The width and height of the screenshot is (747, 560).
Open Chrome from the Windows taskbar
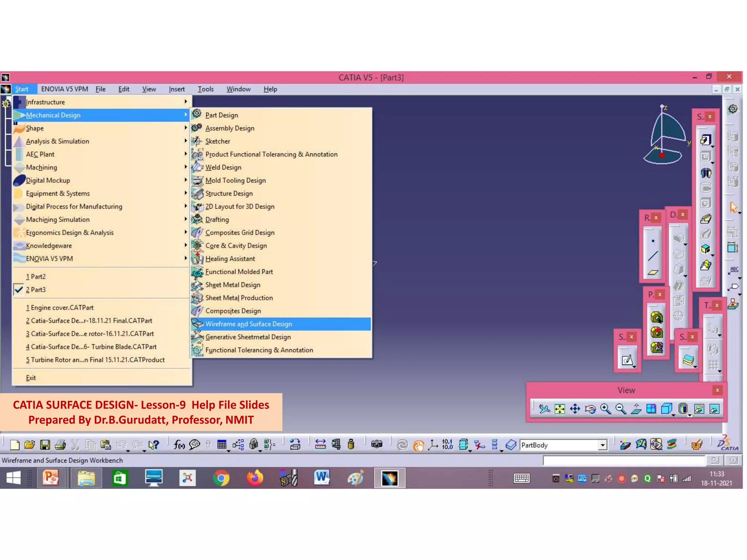[221, 478]
